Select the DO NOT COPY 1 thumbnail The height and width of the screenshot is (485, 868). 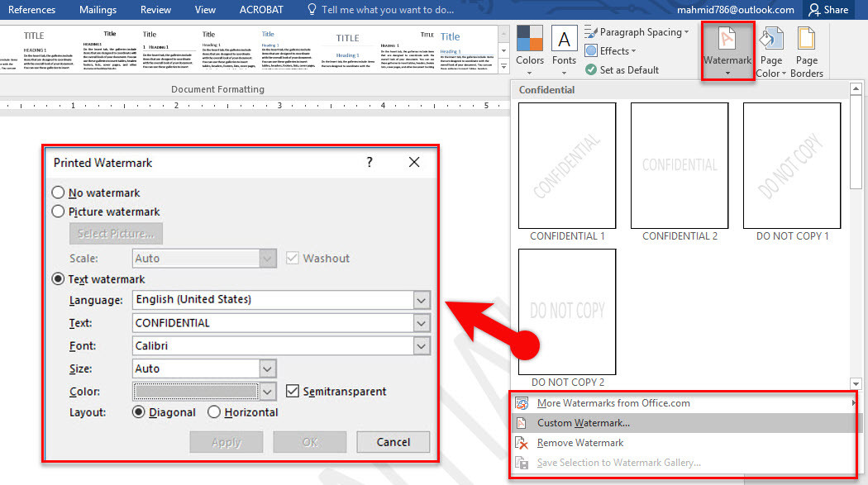click(792, 165)
